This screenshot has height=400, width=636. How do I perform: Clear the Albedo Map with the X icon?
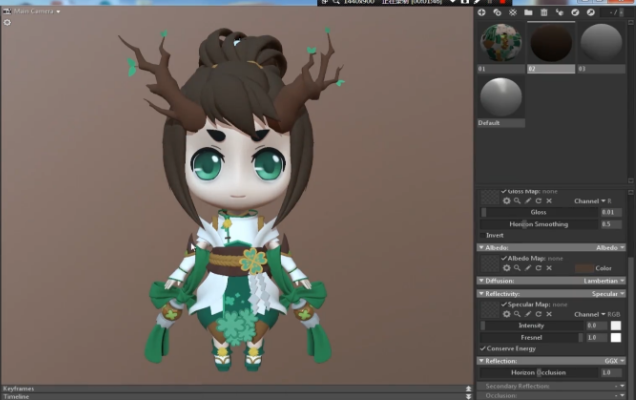point(549,268)
